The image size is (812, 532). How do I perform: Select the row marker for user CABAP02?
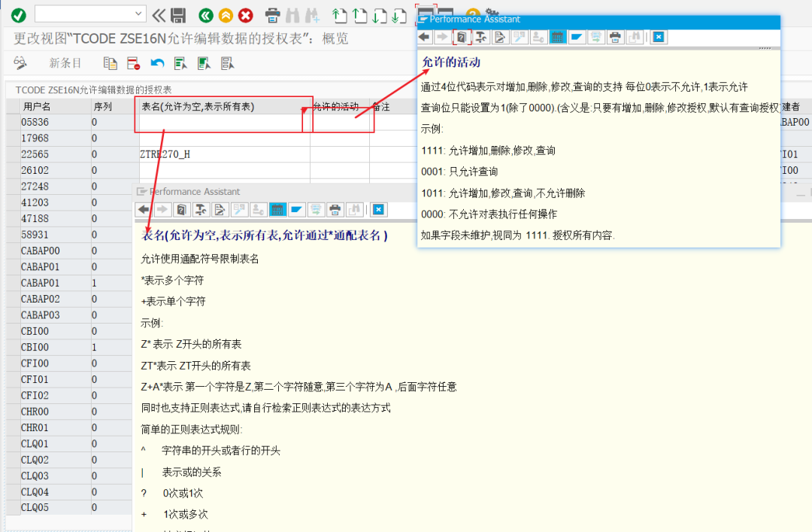coord(13,299)
